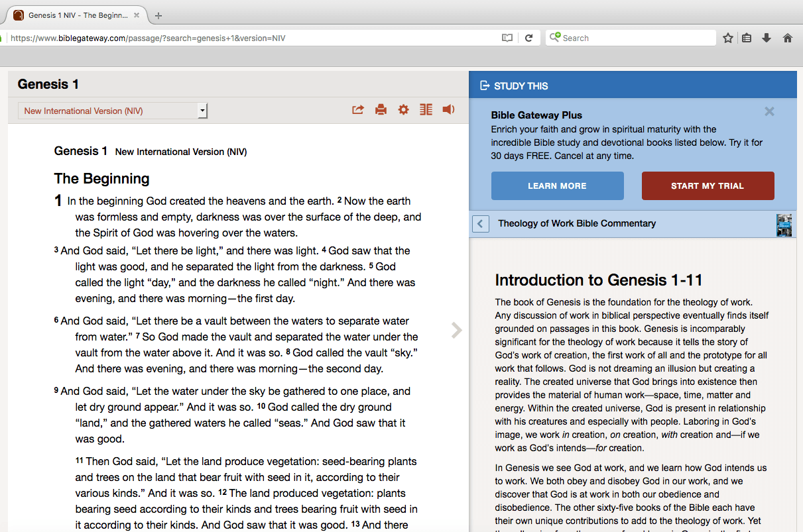Screen dimensions: 803x532
Task: Click verse 3 starting 'And God said'
Action: tap(235, 274)
